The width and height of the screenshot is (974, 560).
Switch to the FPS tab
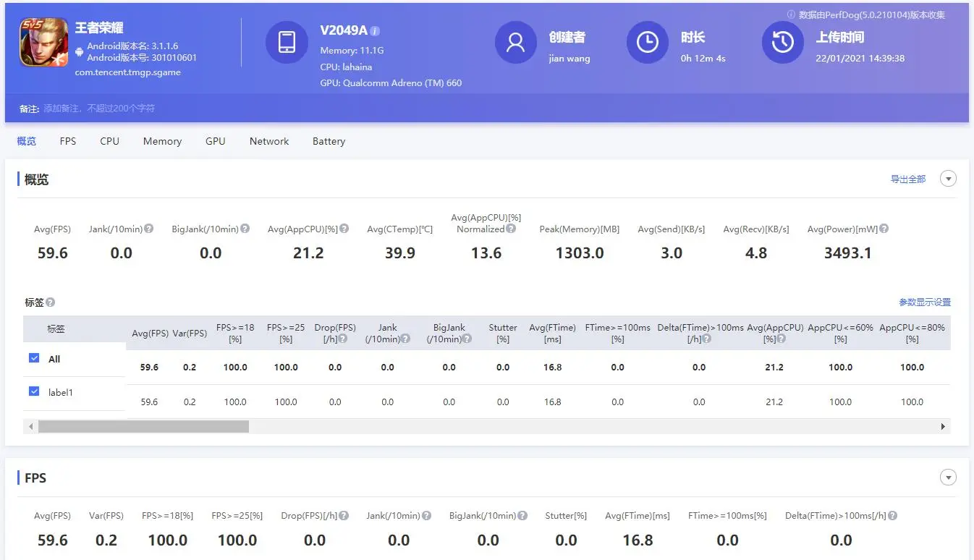pos(68,141)
